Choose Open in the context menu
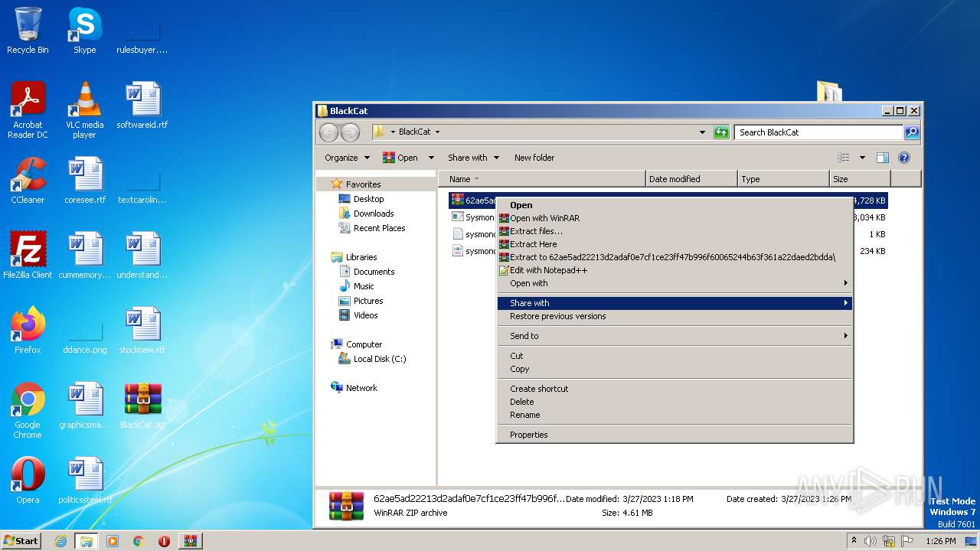Screen dimensions: 980x551 (675, 205)
